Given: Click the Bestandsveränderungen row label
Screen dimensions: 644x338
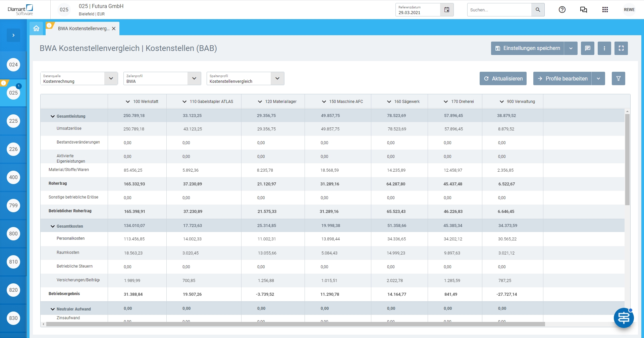Looking at the screenshot, I should pyautogui.click(x=78, y=142).
